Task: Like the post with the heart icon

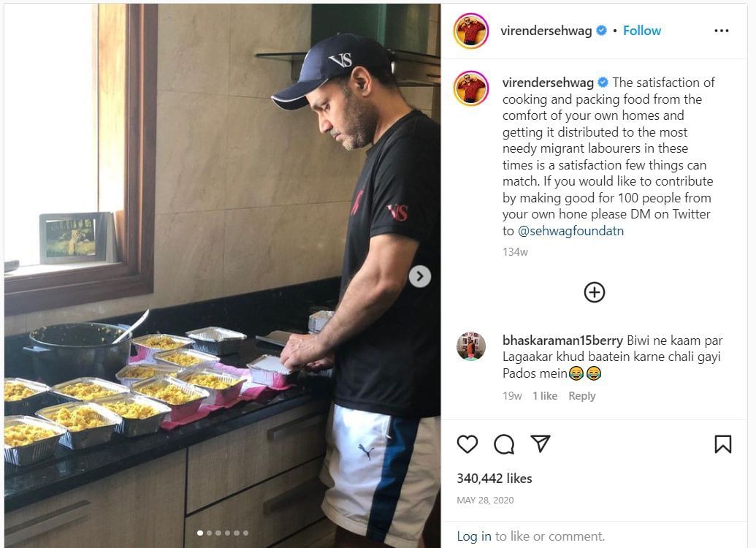Action: tap(467, 444)
